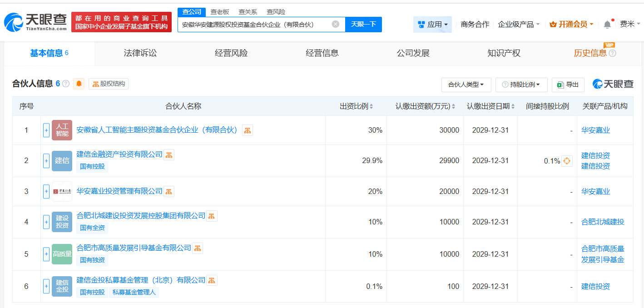Open the 持股比例 filter dropdown
The image size is (644, 308).
[521, 84]
